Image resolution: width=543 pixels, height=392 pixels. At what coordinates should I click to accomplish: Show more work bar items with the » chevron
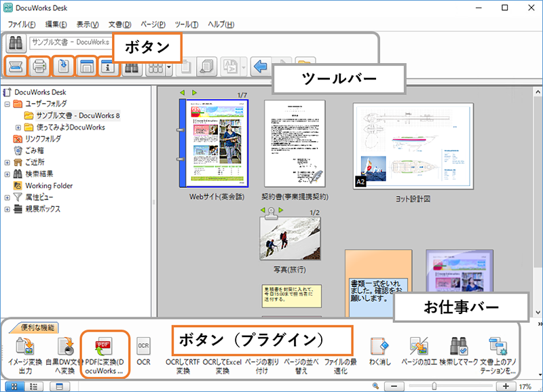pyautogui.click(x=540, y=324)
